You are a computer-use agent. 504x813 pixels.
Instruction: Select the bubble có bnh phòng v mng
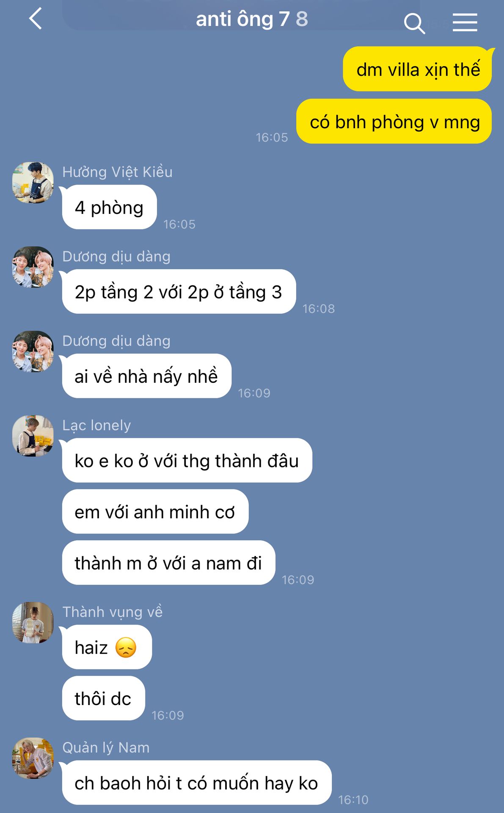click(394, 122)
